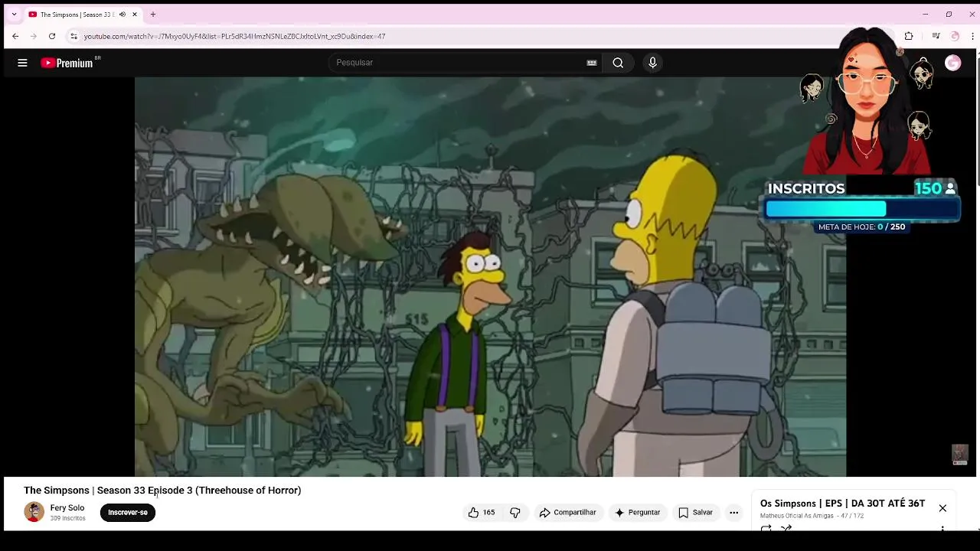Open Fery Solo channel avatar
Viewport: 980px width, 551px height.
point(34,512)
